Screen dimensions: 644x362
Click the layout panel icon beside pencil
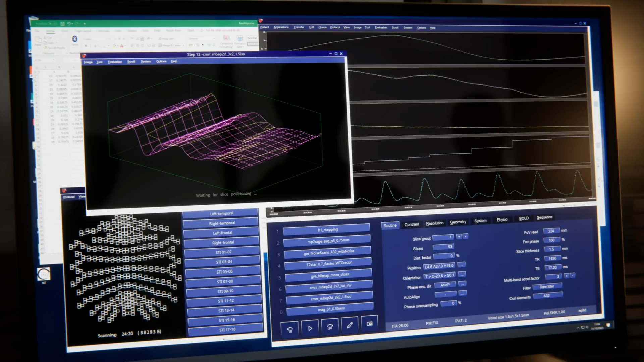[369, 324]
